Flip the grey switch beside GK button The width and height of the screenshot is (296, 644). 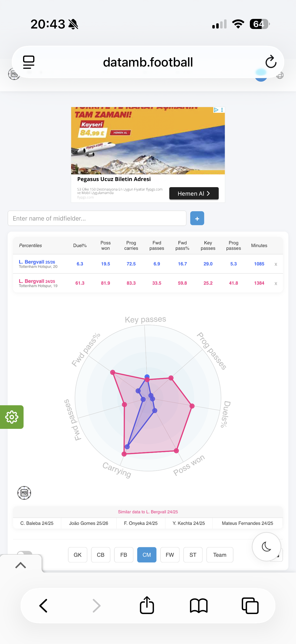[25, 553]
